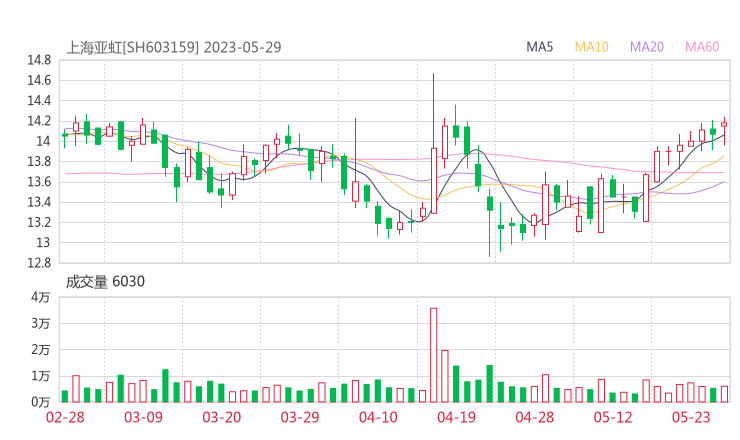The image size is (740, 440).
Task: Click the 14.2 price axis label
Action: point(39,121)
